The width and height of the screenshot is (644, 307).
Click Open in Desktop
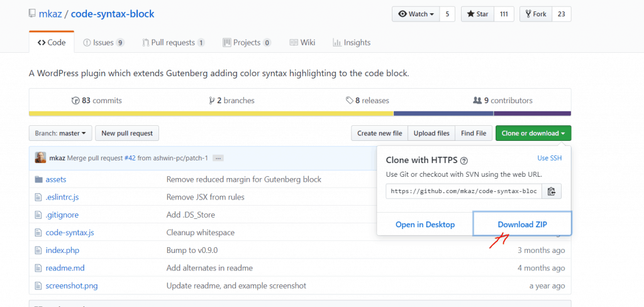425,225
